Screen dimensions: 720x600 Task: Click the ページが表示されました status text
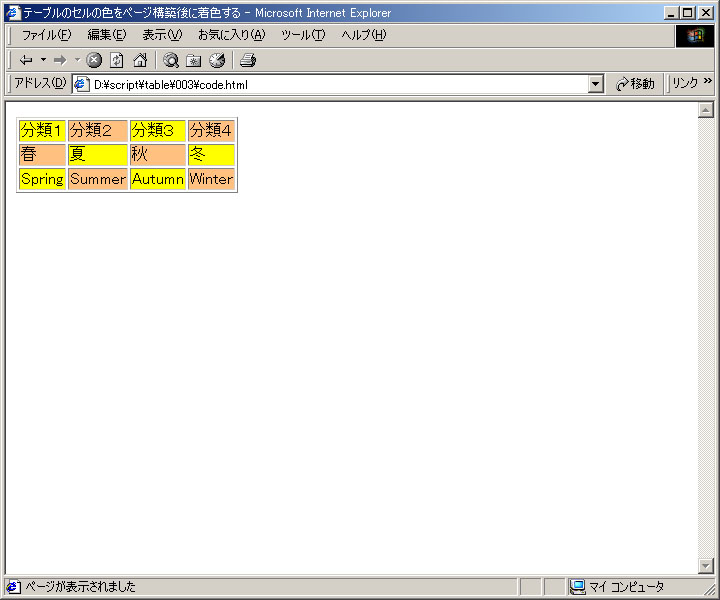click(80, 587)
